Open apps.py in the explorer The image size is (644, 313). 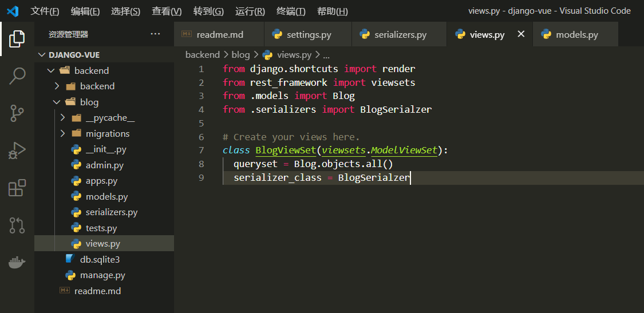click(104, 181)
